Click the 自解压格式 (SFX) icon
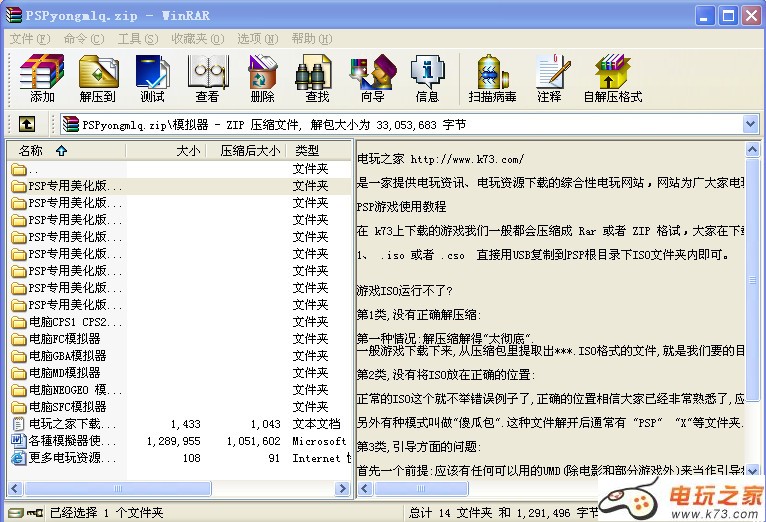766x522 pixels. click(612, 74)
